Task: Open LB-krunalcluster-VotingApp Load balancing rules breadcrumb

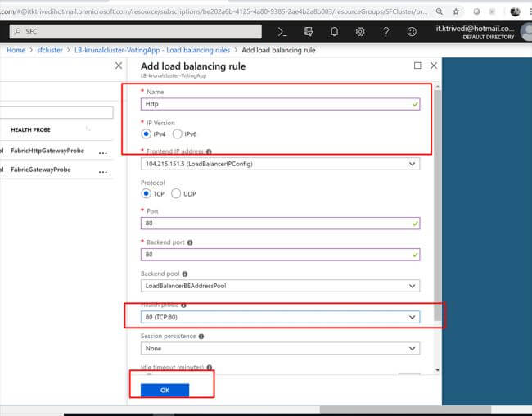Action: [152, 50]
